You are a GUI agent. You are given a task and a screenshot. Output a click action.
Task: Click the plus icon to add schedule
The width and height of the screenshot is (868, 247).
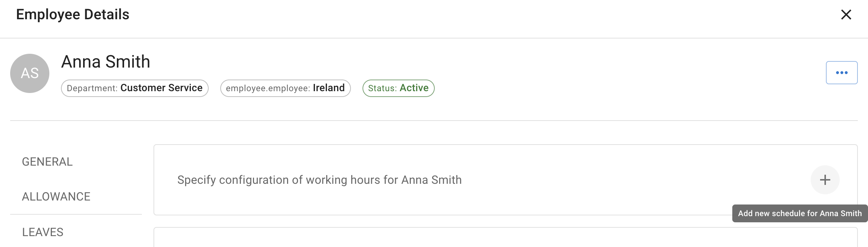[x=825, y=180]
